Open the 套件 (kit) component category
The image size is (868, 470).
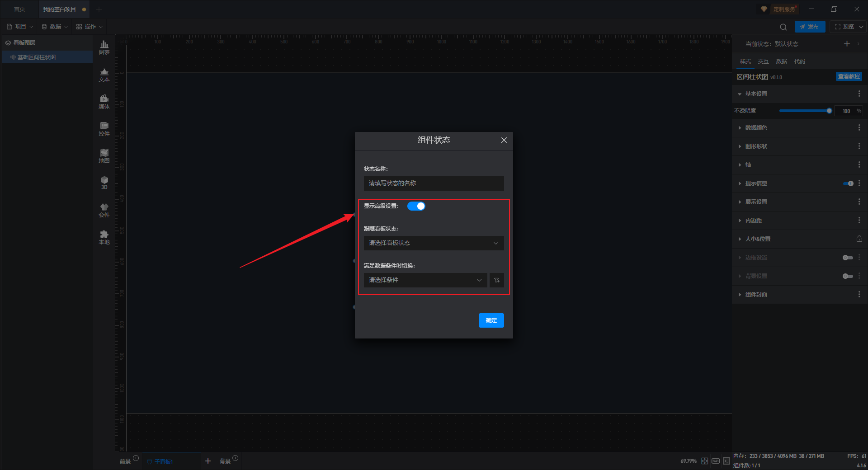click(x=104, y=210)
